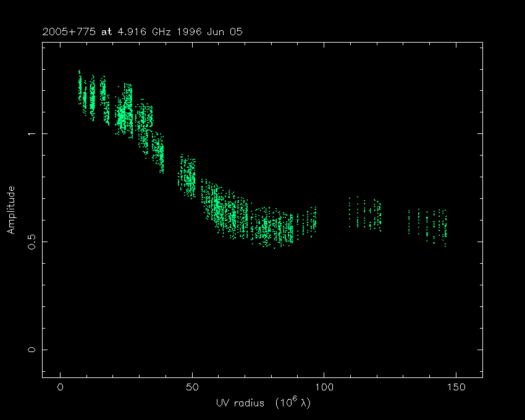Pick the leftmost data cluster with highest amplitude

coord(80,86)
